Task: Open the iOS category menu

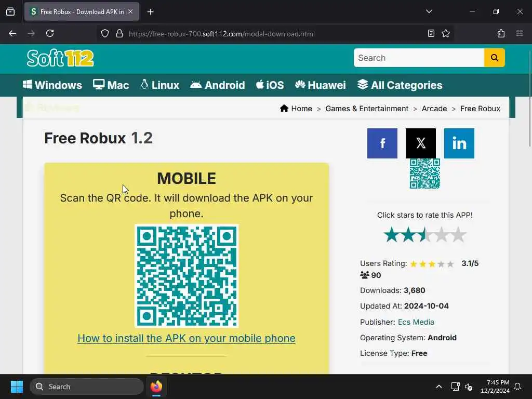Action: (x=270, y=85)
